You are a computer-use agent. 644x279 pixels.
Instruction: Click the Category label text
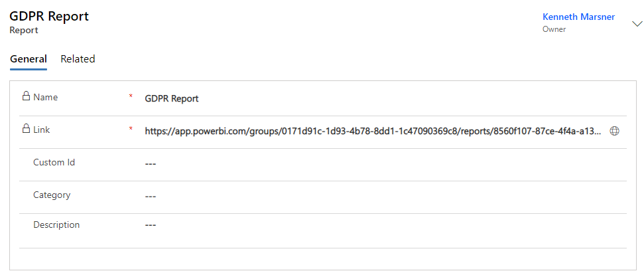point(52,195)
